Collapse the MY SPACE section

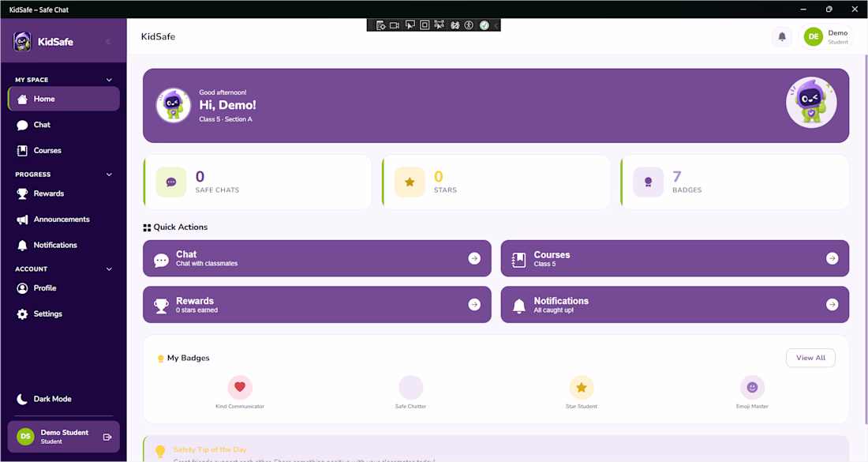[x=109, y=80]
